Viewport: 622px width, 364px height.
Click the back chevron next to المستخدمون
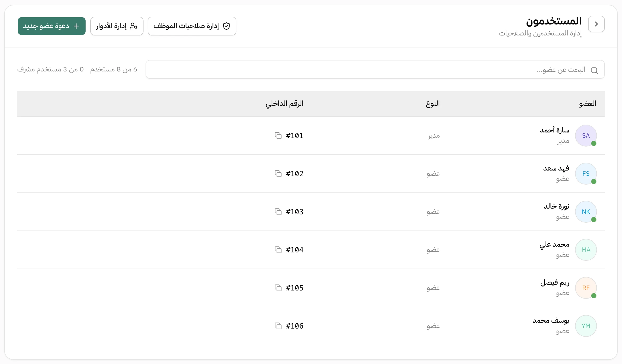click(x=596, y=24)
